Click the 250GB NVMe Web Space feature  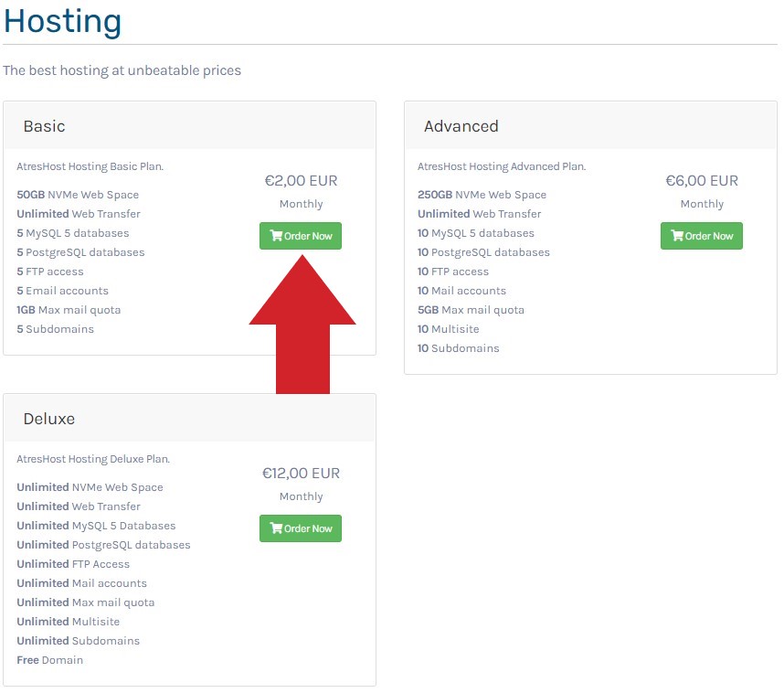pos(482,195)
